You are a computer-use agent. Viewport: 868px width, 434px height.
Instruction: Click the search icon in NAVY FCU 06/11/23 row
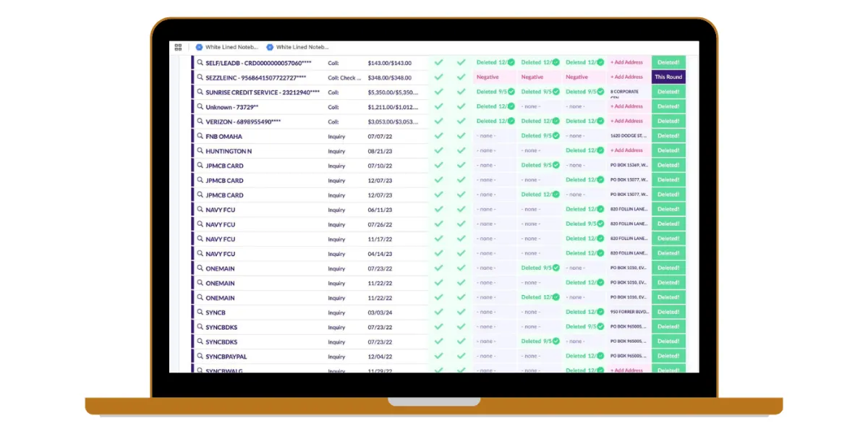click(x=200, y=210)
